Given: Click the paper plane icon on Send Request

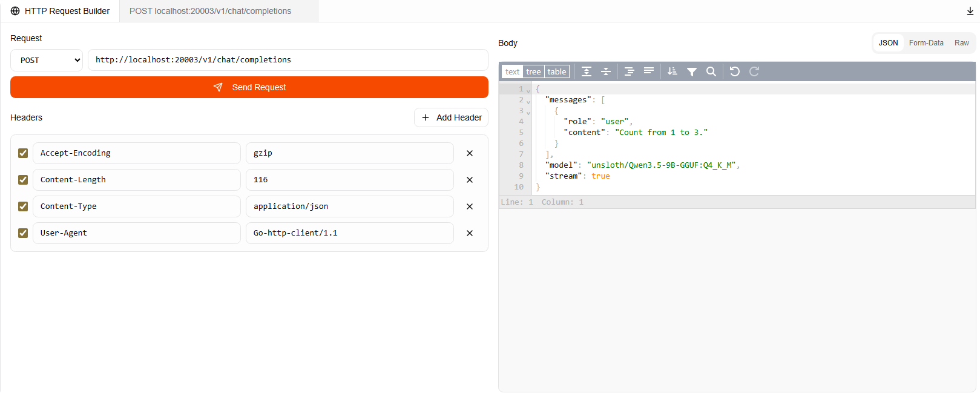Looking at the screenshot, I should 218,87.
